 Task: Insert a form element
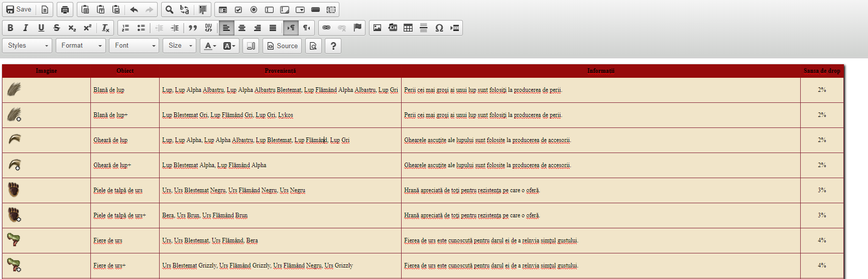(x=223, y=10)
